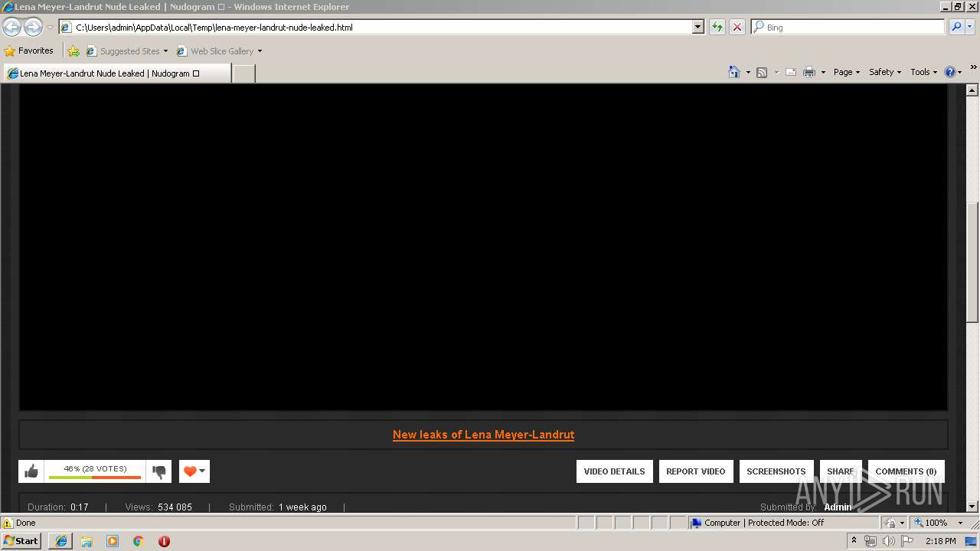This screenshot has width=980, height=551.
Task: Open a new blank tab
Action: tap(243, 73)
